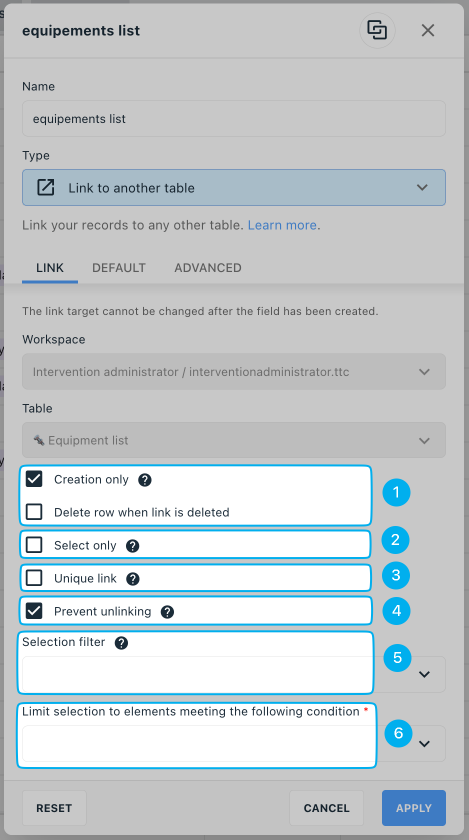469x840 pixels.
Task: Uncheck the Prevent unlinking checkbox
Action: [34, 611]
